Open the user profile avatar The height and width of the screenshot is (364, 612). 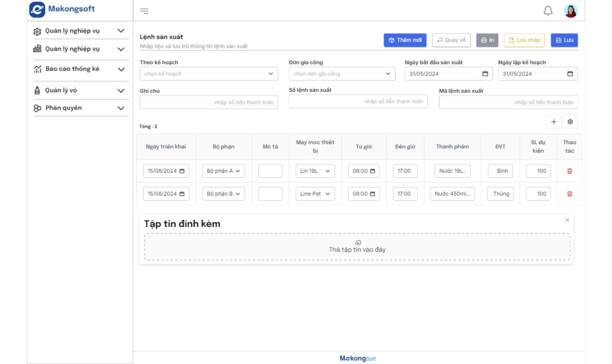coord(570,11)
